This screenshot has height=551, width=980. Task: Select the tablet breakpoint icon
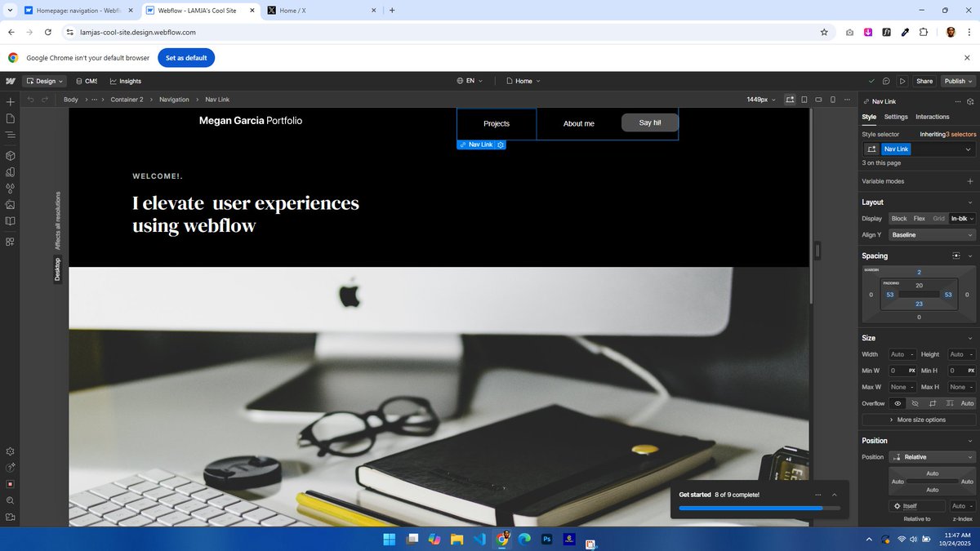(x=804, y=100)
